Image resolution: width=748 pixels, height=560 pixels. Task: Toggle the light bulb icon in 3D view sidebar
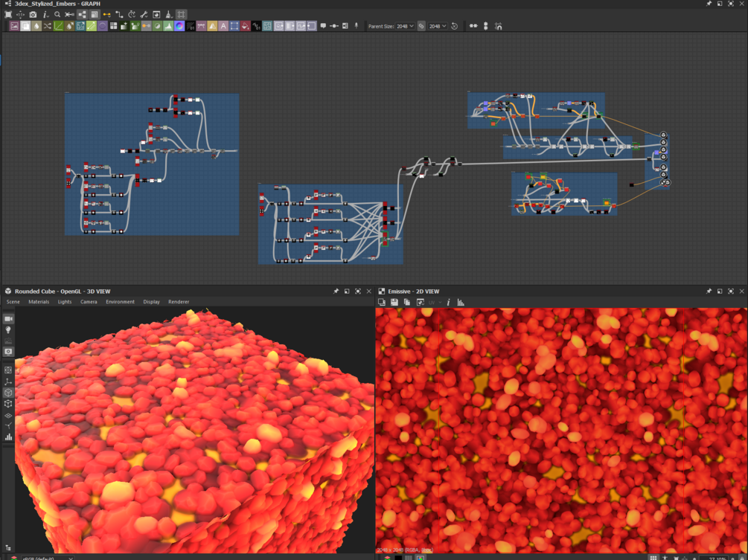tap(9, 329)
